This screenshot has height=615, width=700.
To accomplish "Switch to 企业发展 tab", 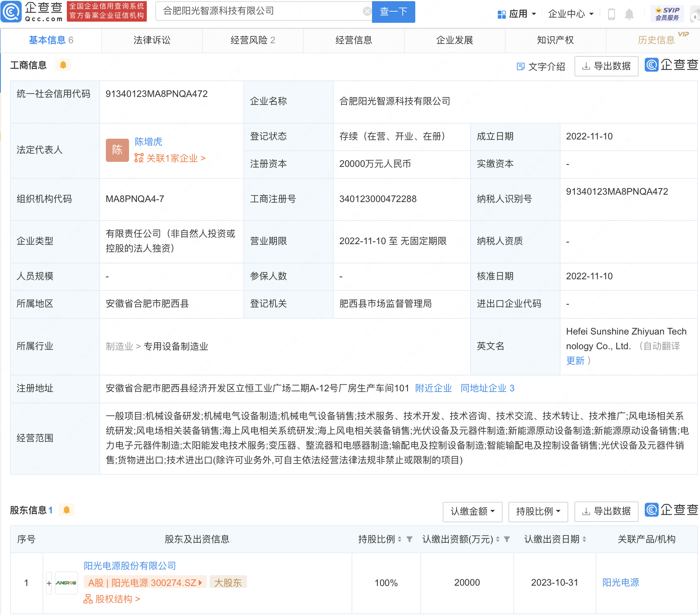I will 455,40.
